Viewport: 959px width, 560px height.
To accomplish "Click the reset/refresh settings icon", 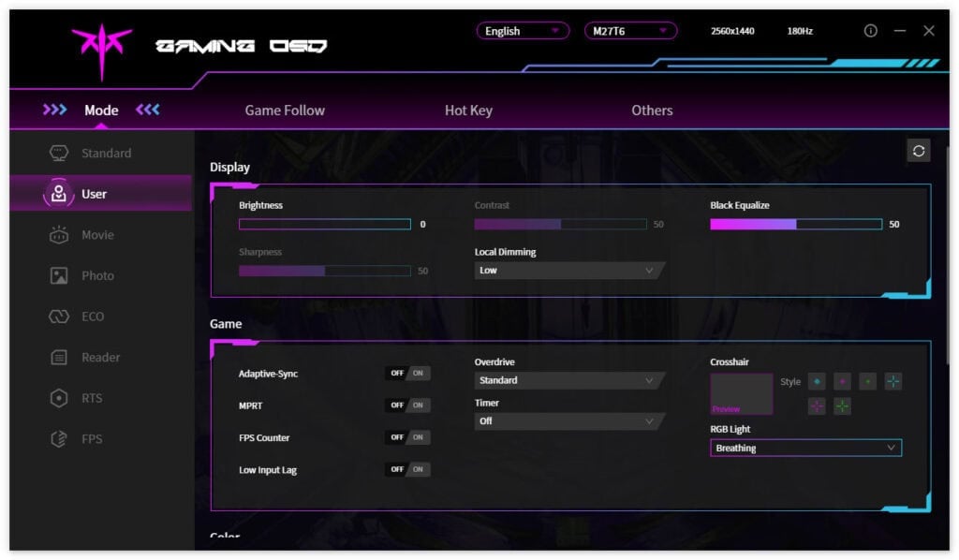I will click(x=918, y=151).
